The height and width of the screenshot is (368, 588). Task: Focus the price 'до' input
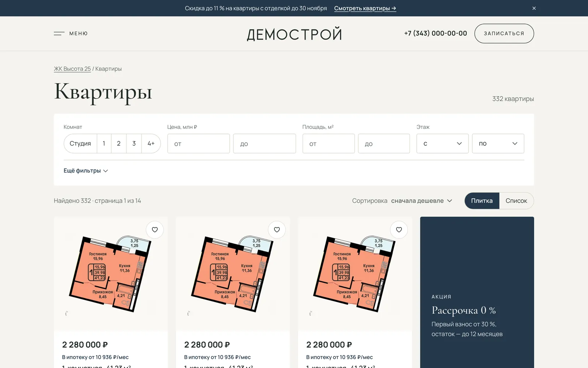tap(265, 144)
